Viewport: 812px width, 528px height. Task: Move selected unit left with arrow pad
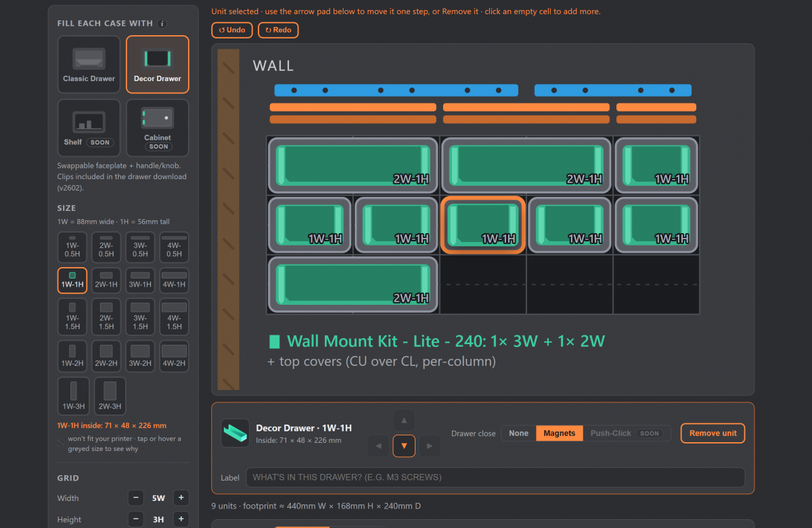point(379,446)
